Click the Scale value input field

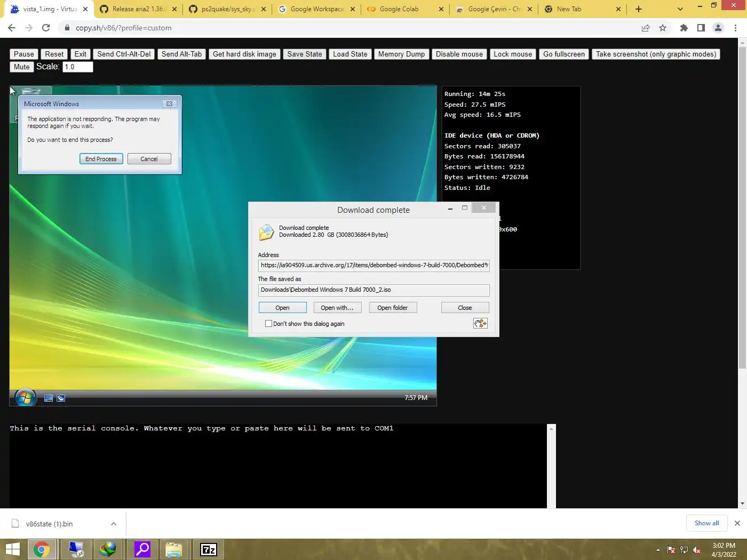coord(78,67)
